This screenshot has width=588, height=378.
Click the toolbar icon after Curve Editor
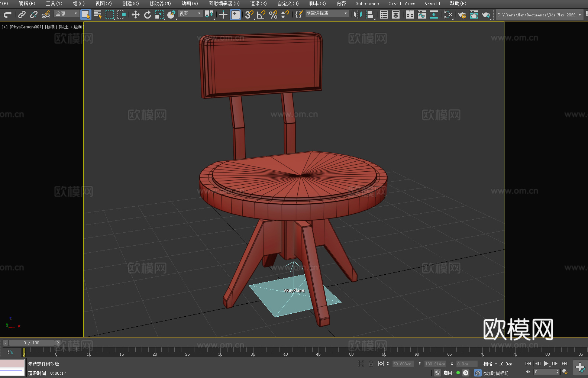434,14
